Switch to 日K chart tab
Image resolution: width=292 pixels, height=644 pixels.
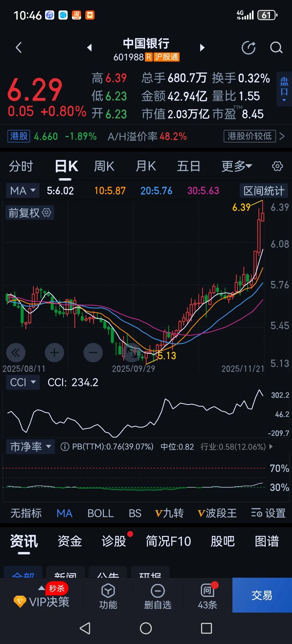coord(66,166)
